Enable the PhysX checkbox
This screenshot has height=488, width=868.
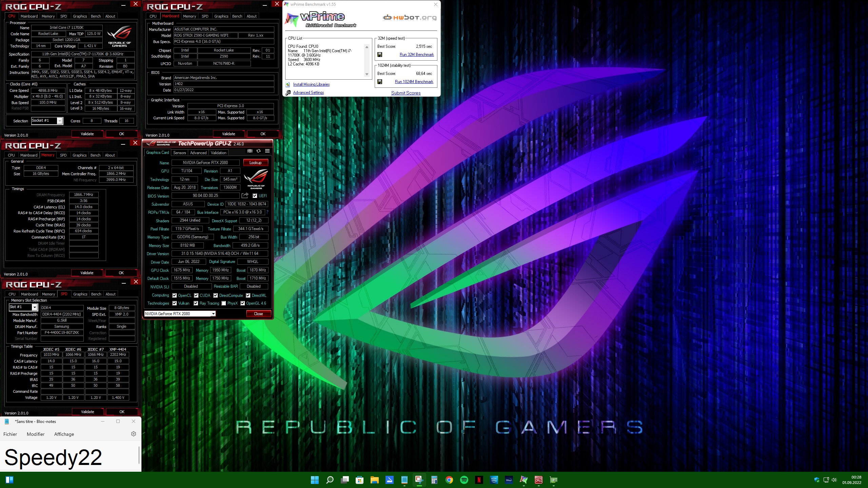coord(224,303)
